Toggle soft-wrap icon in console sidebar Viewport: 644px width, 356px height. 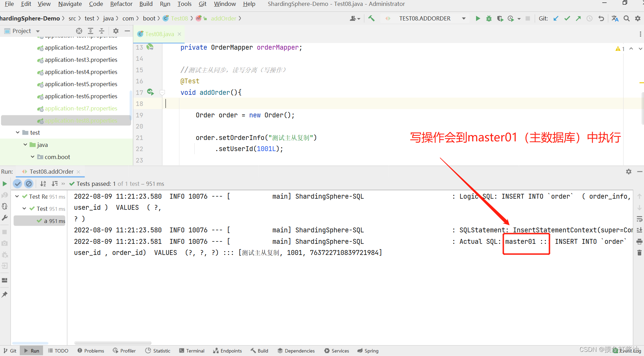(x=639, y=219)
